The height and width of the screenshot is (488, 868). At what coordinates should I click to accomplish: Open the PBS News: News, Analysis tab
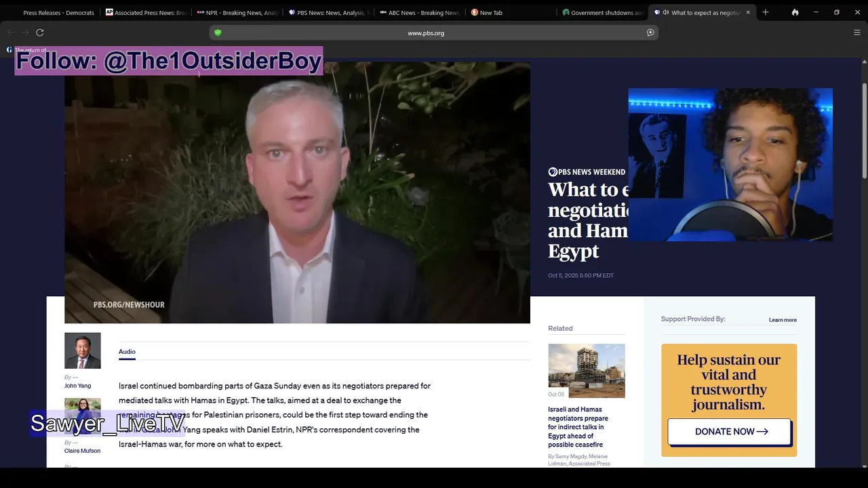329,12
